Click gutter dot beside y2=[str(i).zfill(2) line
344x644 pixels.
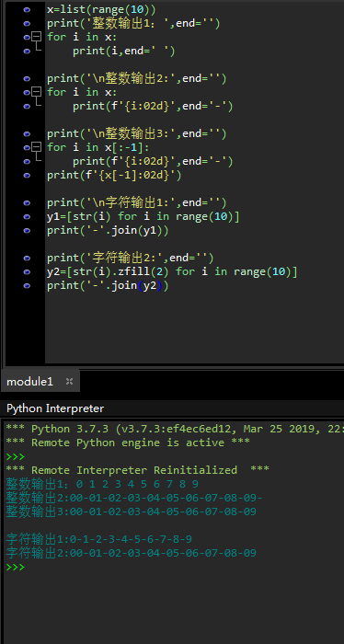(x=27, y=271)
